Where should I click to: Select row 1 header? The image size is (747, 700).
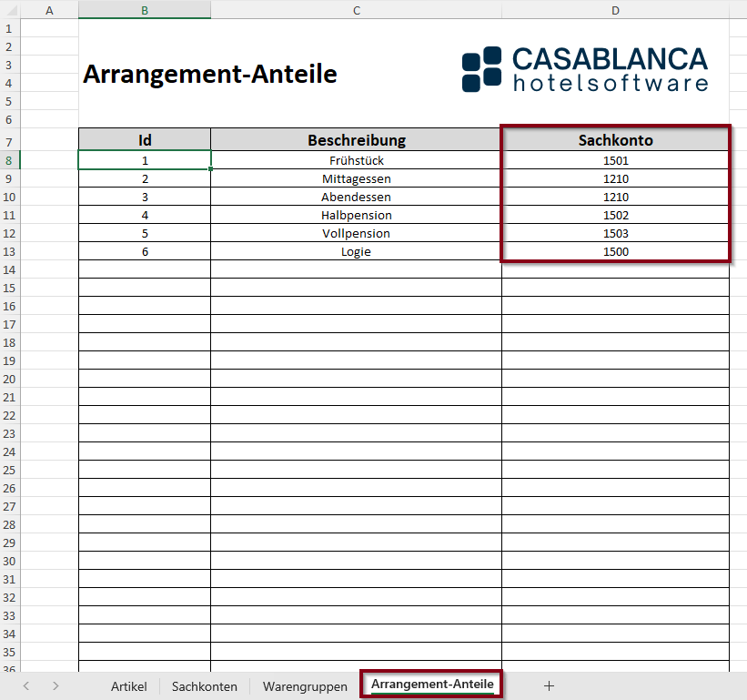click(x=9, y=28)
